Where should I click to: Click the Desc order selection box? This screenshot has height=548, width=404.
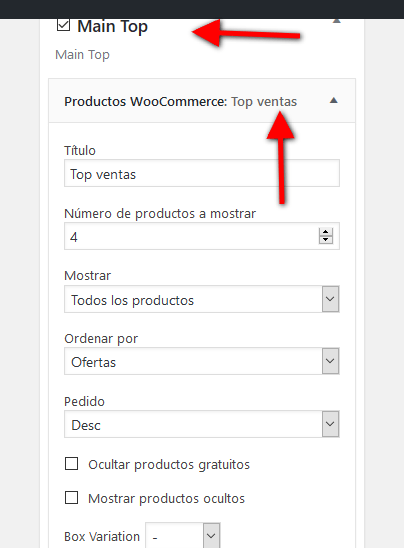pyautogui.click(x=202, y=424)
